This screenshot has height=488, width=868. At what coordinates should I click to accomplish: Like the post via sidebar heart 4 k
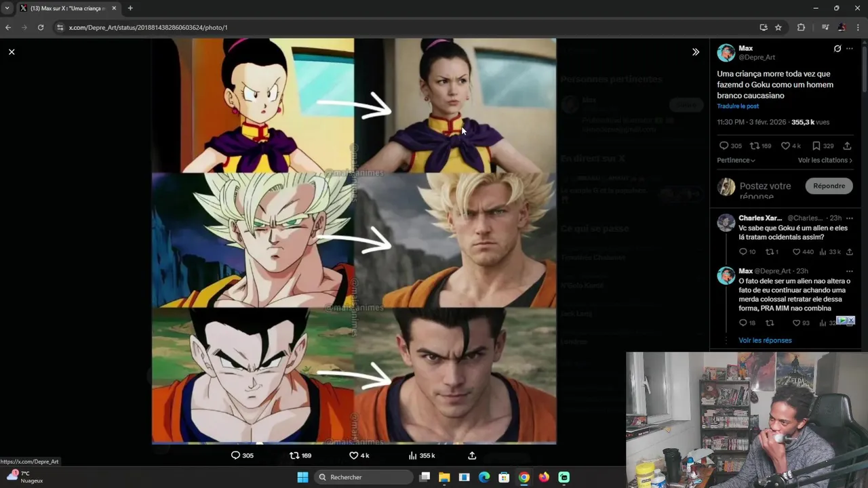(x=791, y=146)
